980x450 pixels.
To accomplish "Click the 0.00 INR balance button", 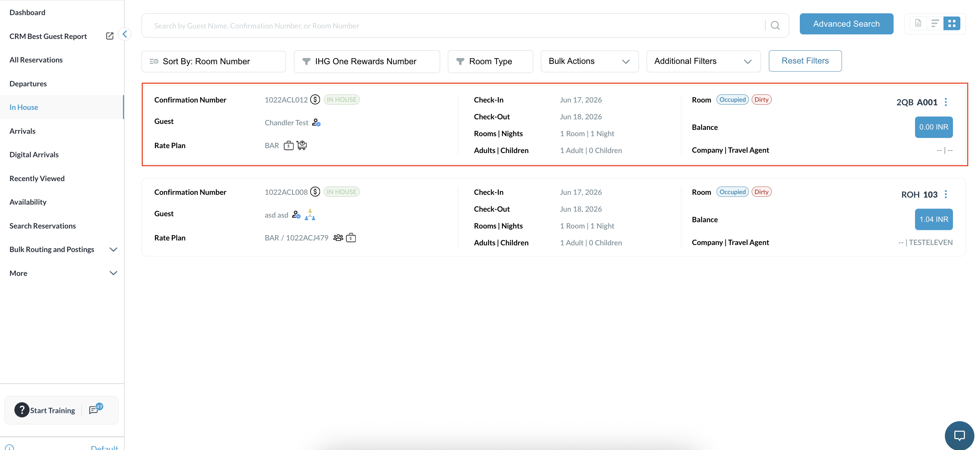I will click(x=934, y=127).
